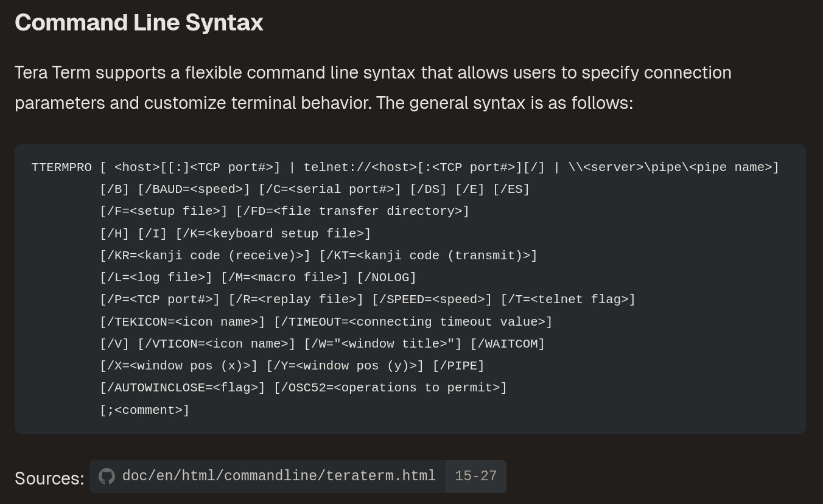
Task: Click the /TIMEOUT=<connecting timeout value> option
Action: pyautogui.click(x=413, y=322)
